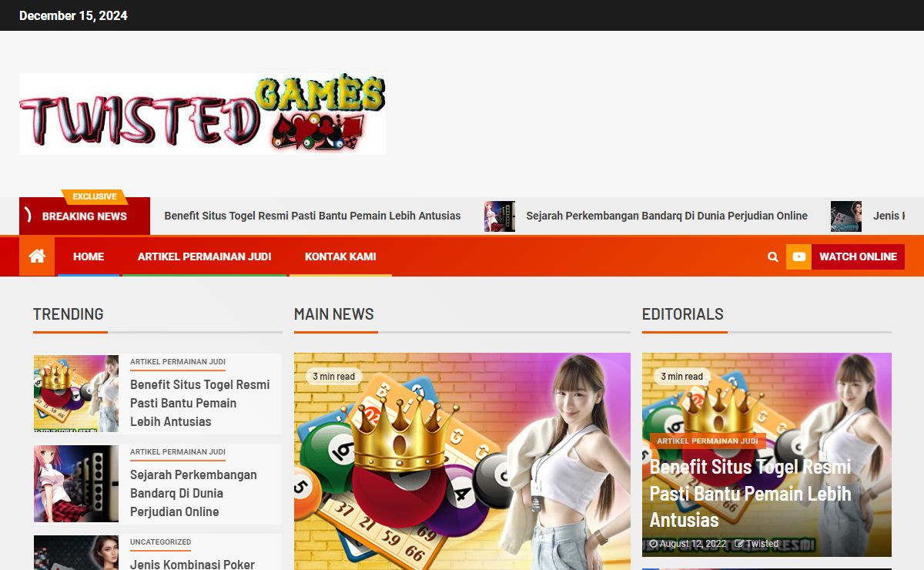Click the TRENDING section heading
This screenshot has height=570, width=924.
coord(68,314)
